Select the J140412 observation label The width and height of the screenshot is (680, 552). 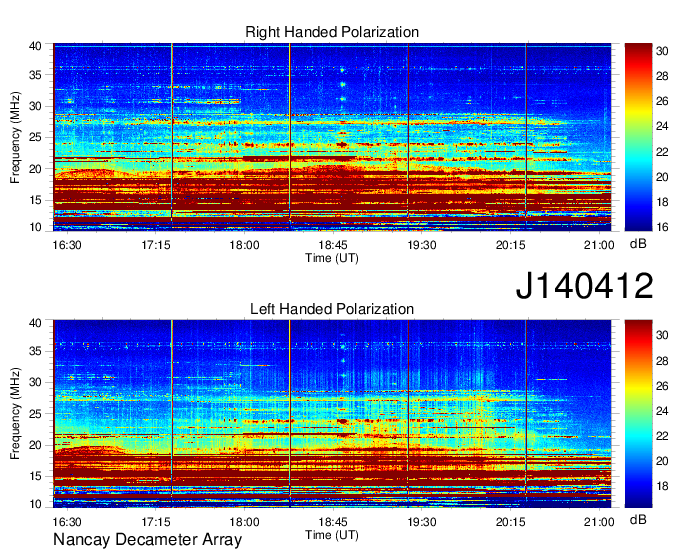coord(584,285)
